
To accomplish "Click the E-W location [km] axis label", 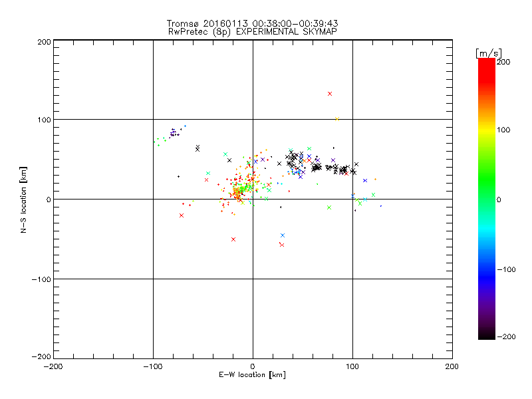I will (252, 376).
